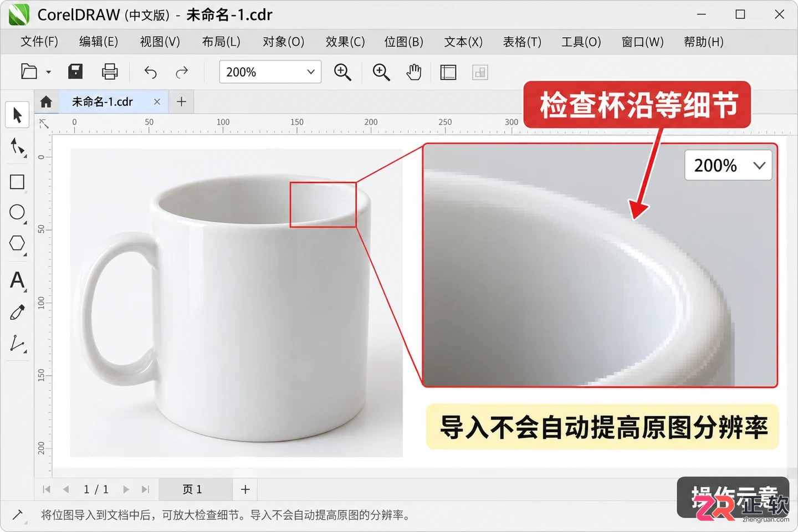This screenshot has width=798, height=532.
Task: Choose the Shape node-editing tool
Action: point(17,147)
